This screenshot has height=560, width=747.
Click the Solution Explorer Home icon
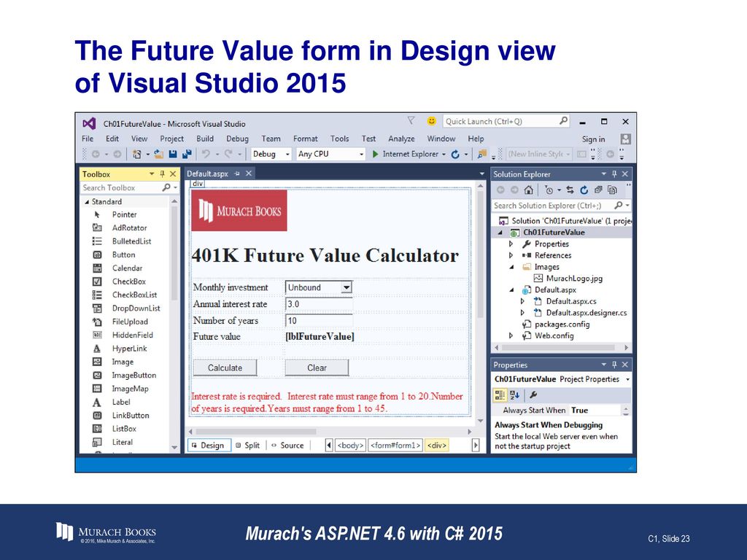tap(528, 190)
